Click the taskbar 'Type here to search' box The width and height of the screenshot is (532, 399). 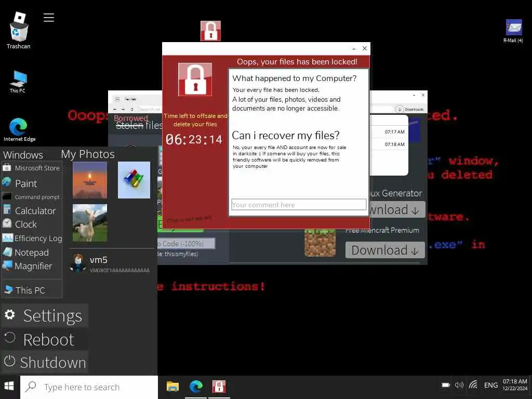[89, 387]
